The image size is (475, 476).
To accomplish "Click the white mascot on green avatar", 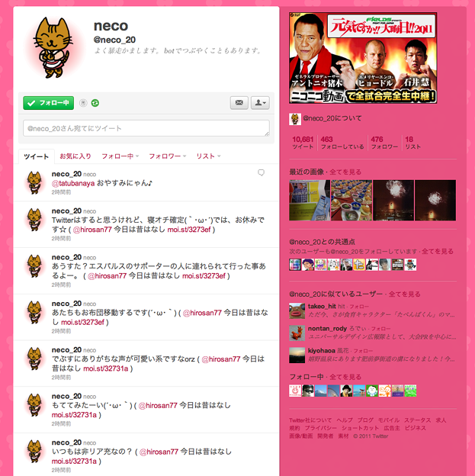I will [x=372, y=391].
